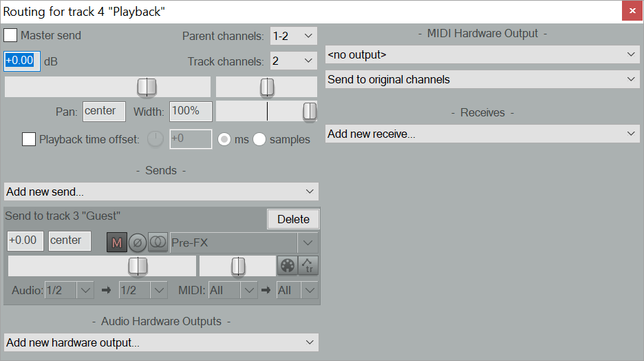Image resolution: width=644 pixels, height=361 pixels.
Task: Enable Playback time offset checkbox
Action: coord(29,139)
